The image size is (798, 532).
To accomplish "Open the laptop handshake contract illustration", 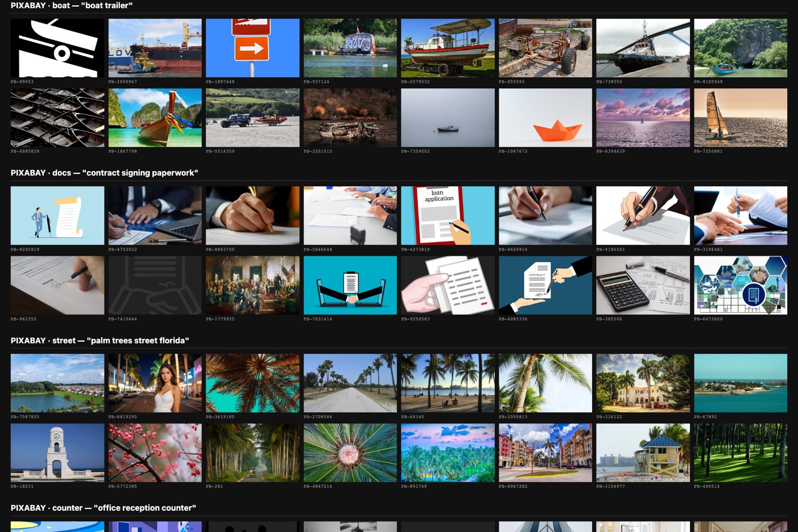I will (x=350, y=285).
